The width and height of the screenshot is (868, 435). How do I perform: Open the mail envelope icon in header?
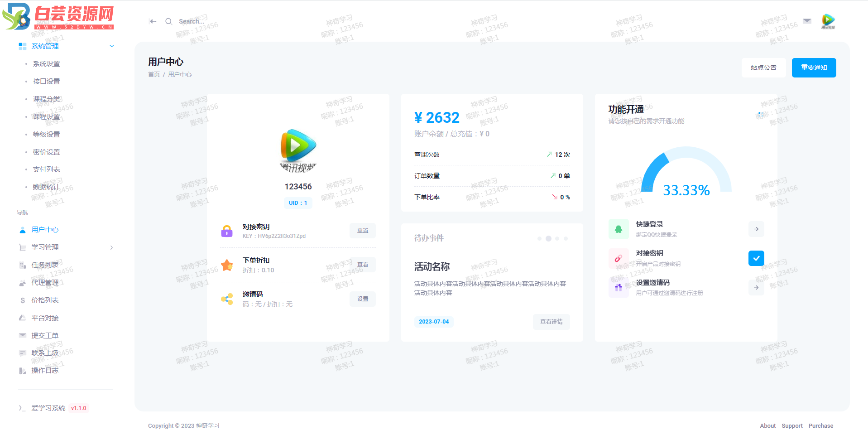[807, 21]
